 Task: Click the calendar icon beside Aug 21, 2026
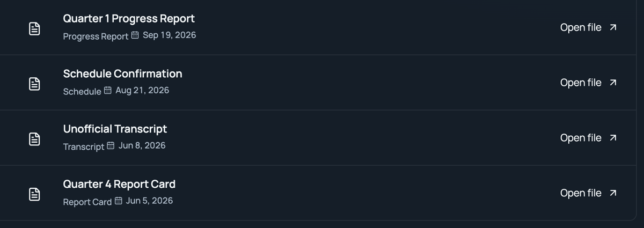pyautogui.click(x=108, y=91)
